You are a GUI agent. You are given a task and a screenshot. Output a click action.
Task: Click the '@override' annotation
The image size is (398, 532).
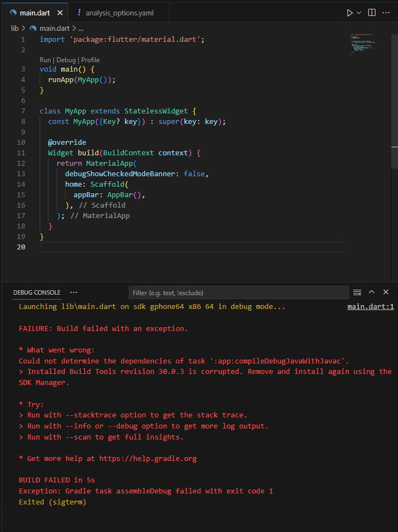67,143
